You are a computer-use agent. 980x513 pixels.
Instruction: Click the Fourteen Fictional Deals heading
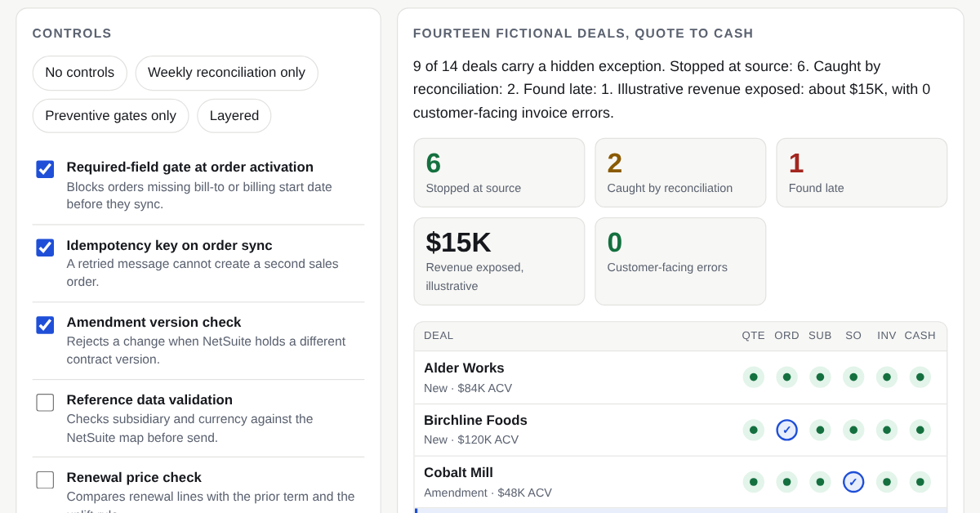click(583, 33)
